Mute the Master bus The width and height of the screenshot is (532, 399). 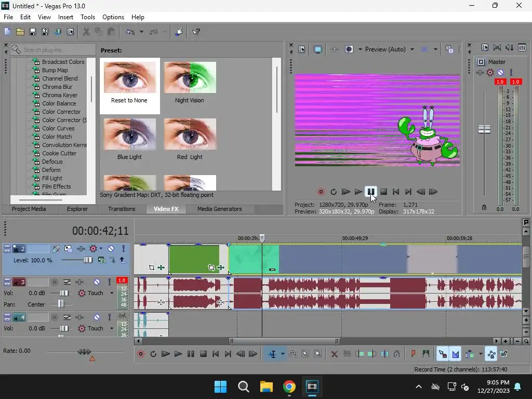pos(500,72)
